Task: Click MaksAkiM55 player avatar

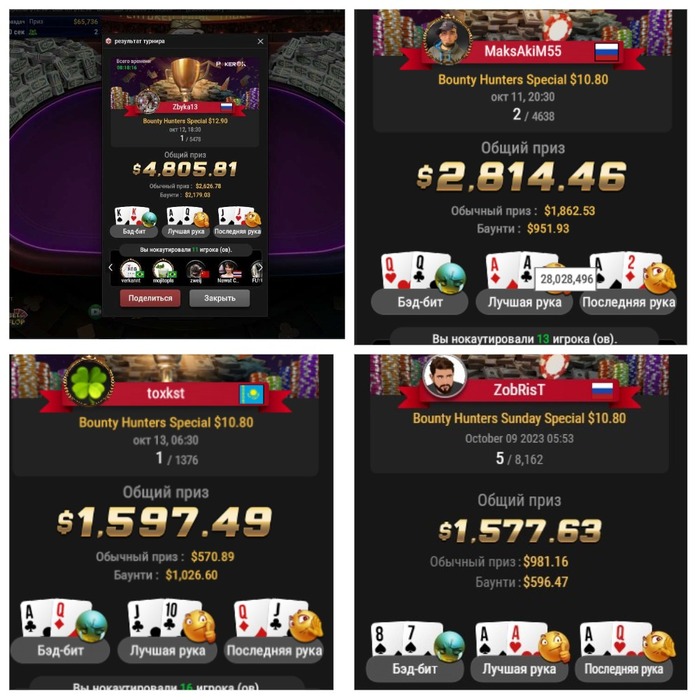Action: pyautogui.click(x=448, y=41)
